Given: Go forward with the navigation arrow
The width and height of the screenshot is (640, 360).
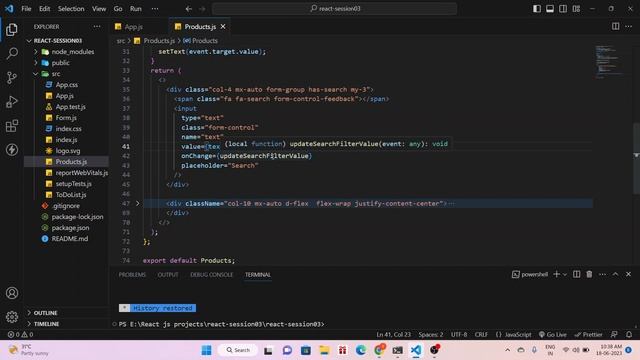Looking at the screenshot, I should click(x=202, y=9).
